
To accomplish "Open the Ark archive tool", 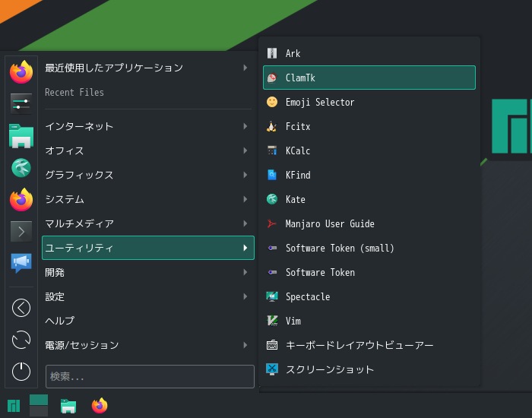I will (x=369, y=53).
